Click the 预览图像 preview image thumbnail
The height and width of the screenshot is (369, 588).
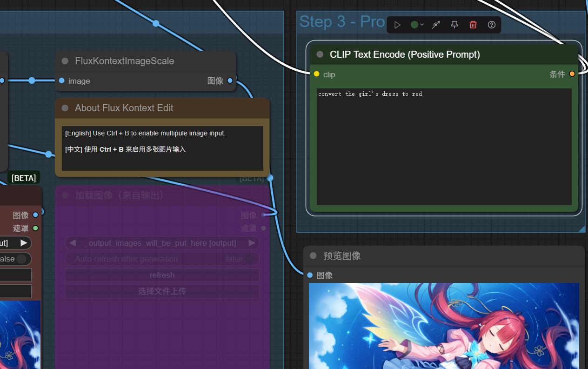444,326
